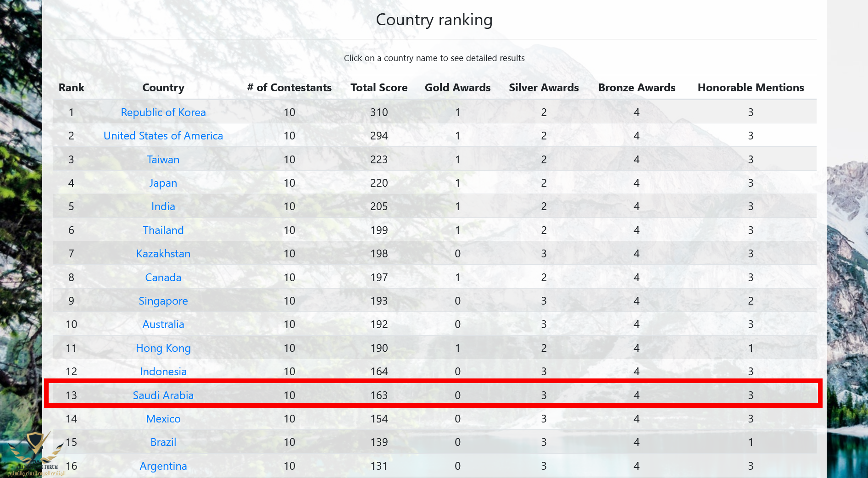Click the Australia country link
The width and height of the screenshot is (868, 478).
click(x=163, y=324)
